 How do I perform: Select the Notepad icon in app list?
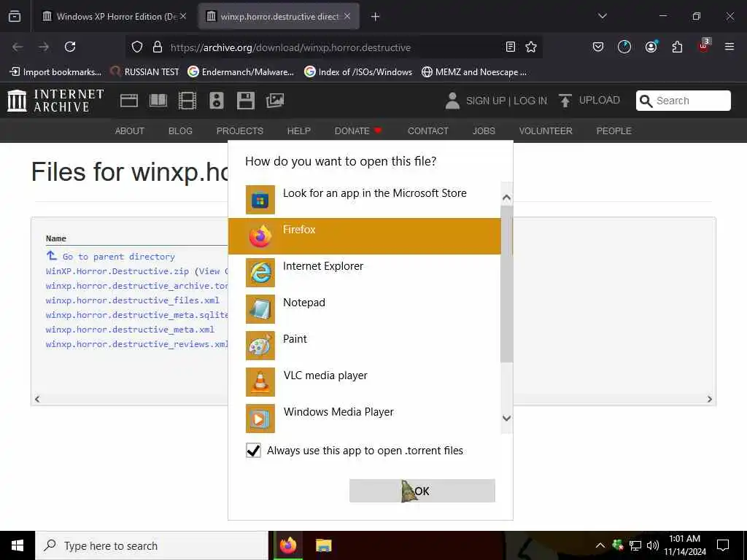tap(260, 309)
